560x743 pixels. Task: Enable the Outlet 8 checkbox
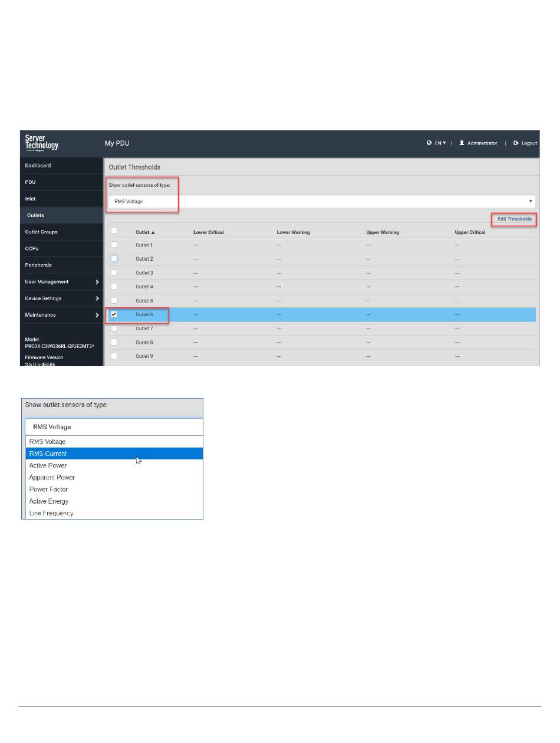pos(114,342)
